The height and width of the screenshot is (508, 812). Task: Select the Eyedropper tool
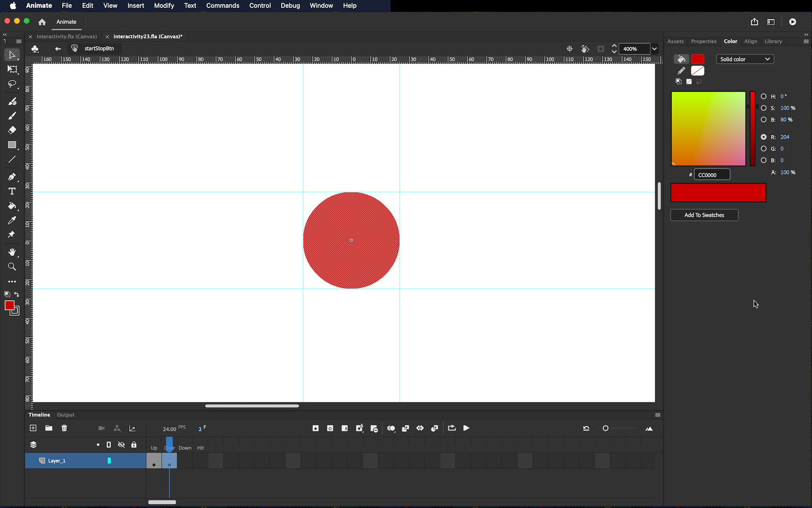(x=12, y=221)
